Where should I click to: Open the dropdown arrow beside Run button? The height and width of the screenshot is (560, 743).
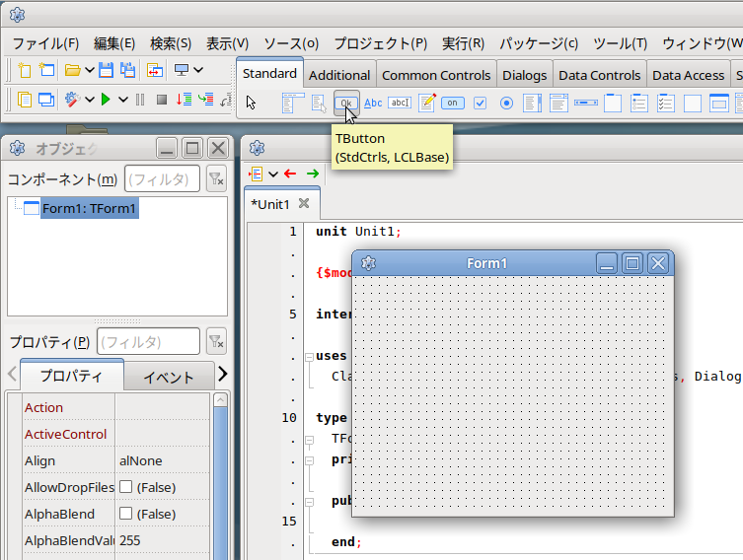123,100
